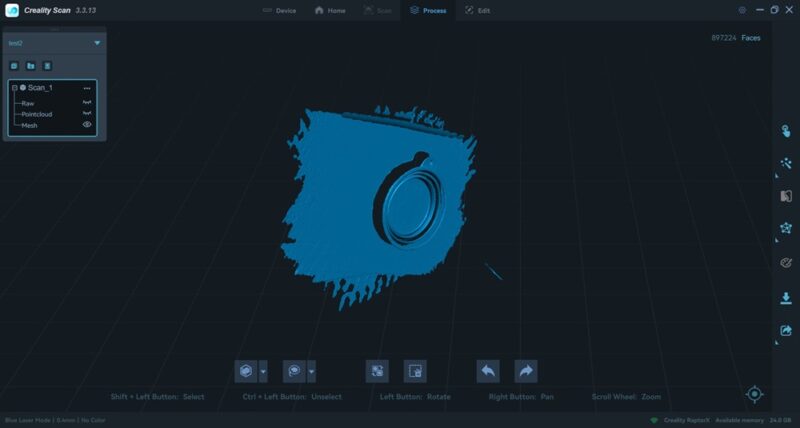Open Scan_1 more options menu
Image resolution: width=800 pixels, height=428 pixels.
(87, 88)
